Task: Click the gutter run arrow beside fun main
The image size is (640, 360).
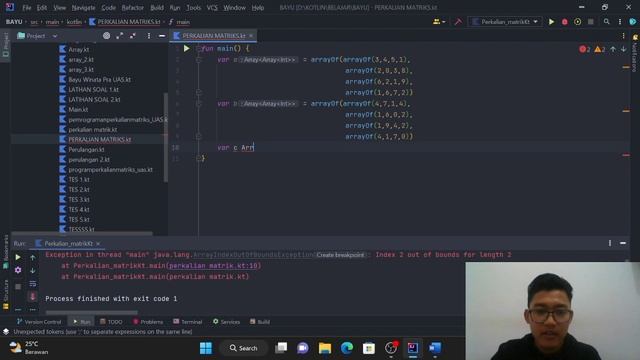Action: 187,49
